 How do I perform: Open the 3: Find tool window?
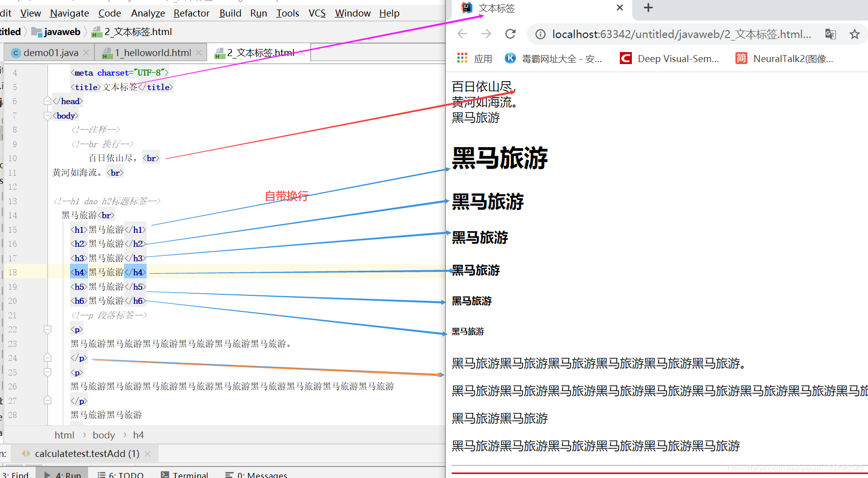tap(15, 474)
